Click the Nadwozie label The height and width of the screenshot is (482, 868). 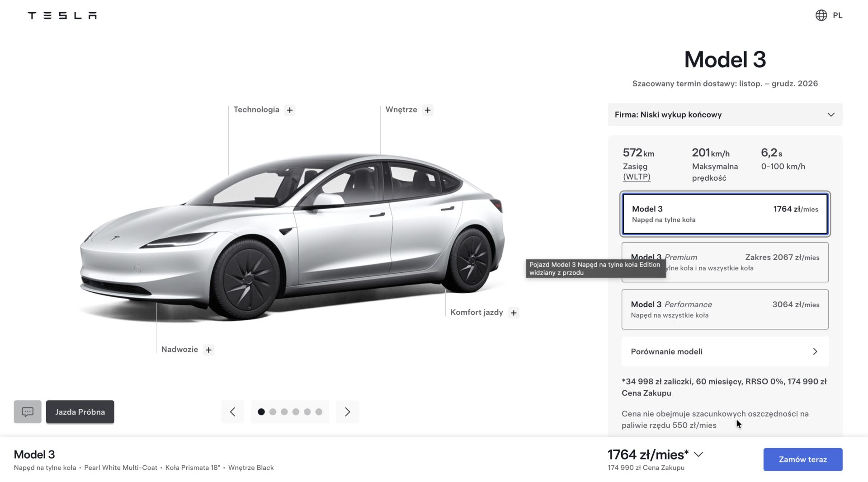pos(179,350)
